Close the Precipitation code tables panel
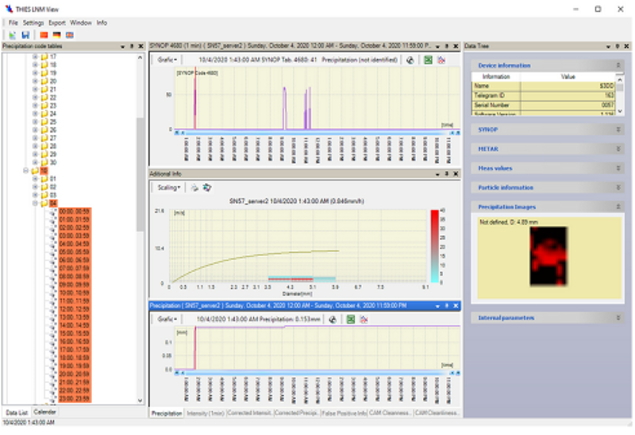 coord(141,47)
